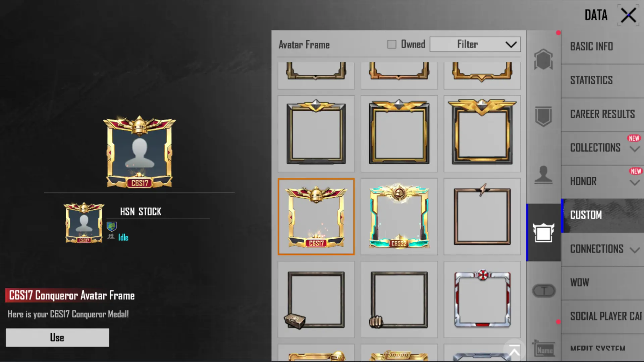Expand the Collections menu chevron
The height and width of the screenshot is (362, 644).
click(x=635, y=149)
